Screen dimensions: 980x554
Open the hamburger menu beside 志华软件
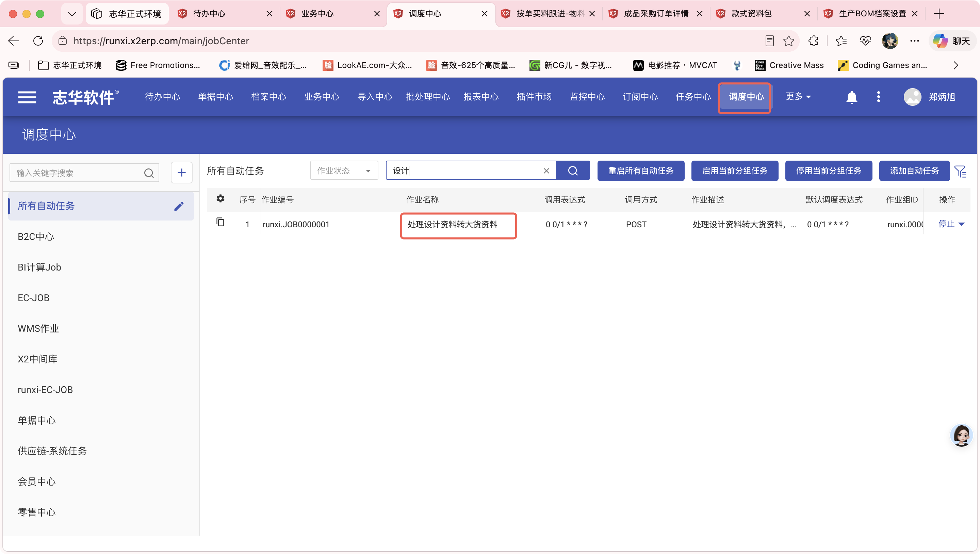[x=27, y=97]
